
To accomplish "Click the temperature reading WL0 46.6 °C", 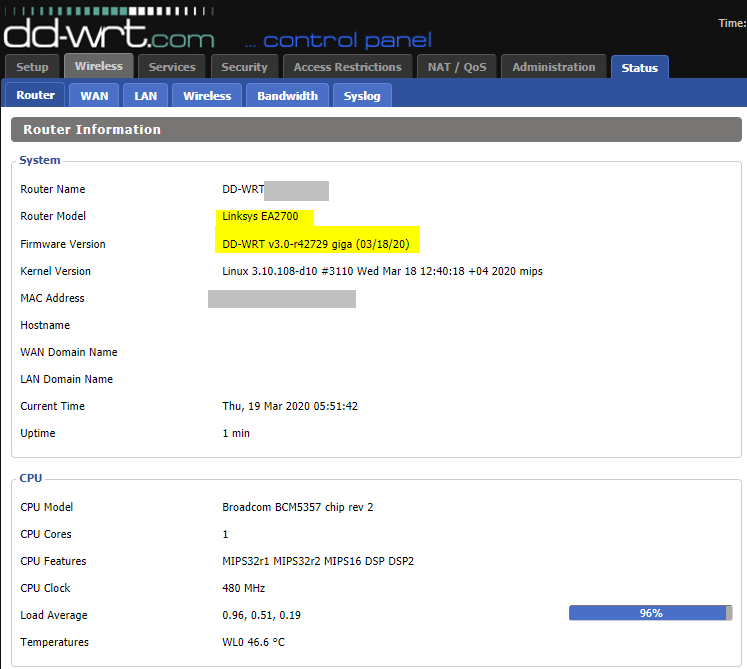I will pos(253,642).
